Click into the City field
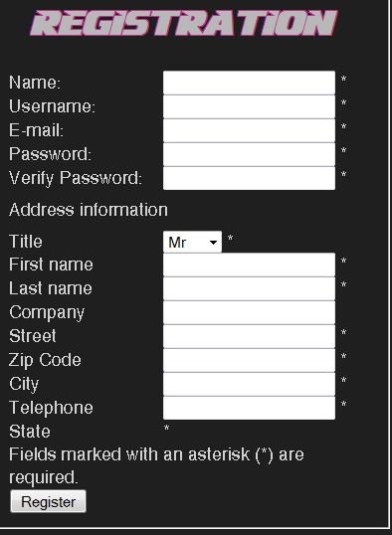The height and width of the screenshot is (535, 392). click(x=250, y=384)
